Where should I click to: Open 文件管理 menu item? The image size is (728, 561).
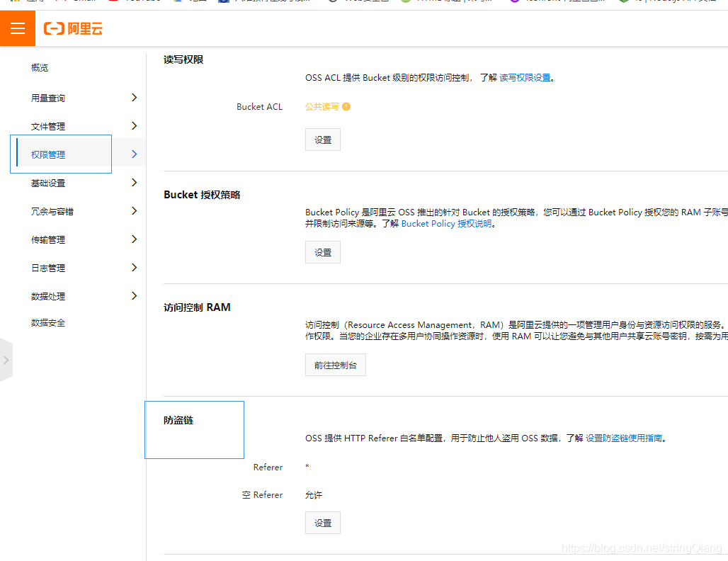(x=48, y=126)
